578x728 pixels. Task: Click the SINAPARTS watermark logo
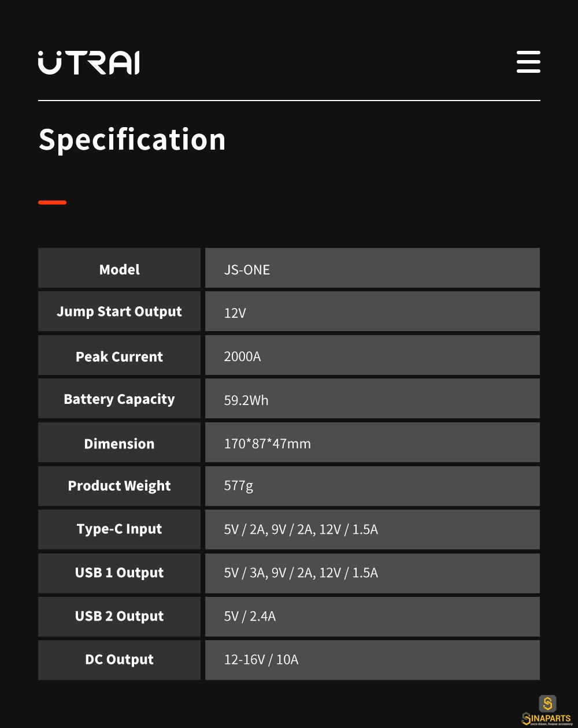click(x=547, y=711)
